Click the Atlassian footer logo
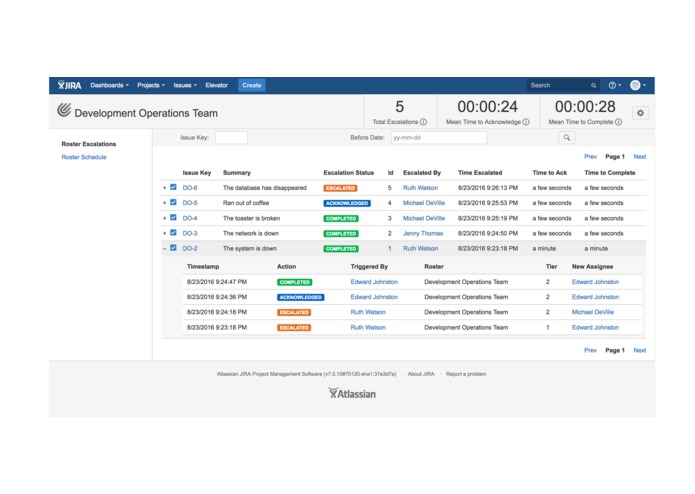The width and height of the screenshot is (695, 494). pos(352,393)
